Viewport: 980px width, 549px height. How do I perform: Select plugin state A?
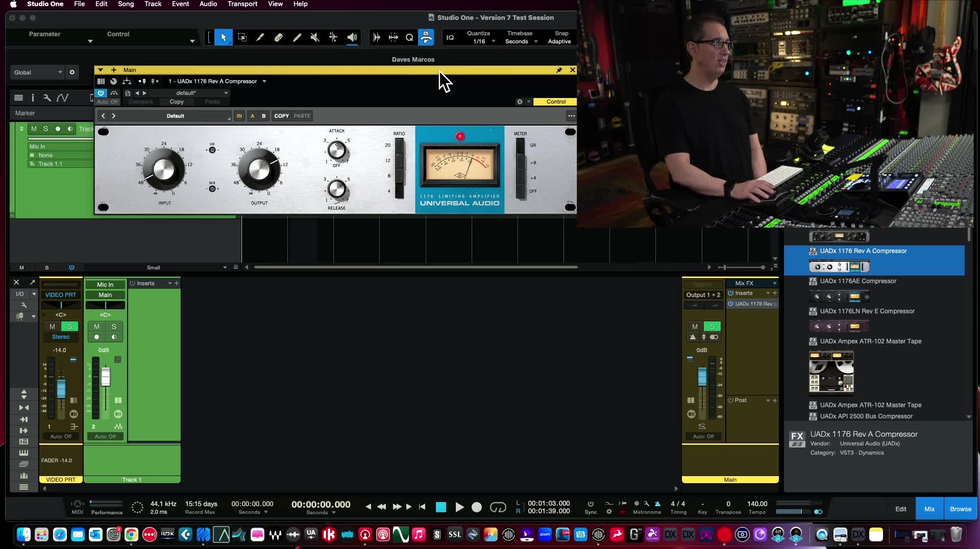pos(252,116)
